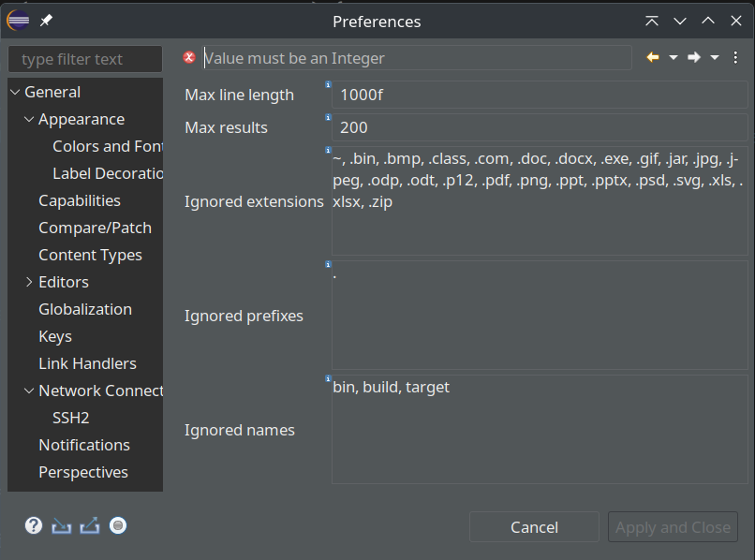This screenshot has width=755, height=560.
Task: Select the Appearance tree item label
Action: point(81,120)
